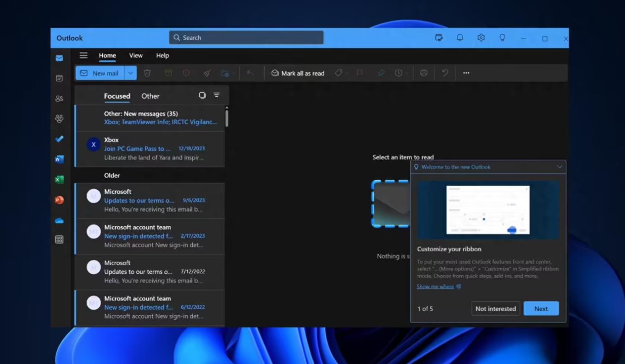Collapse the Welcome to the new Outlook panel
Viewport: 625px width, 364px height.
pyautogui.click(x=560, y=167)
